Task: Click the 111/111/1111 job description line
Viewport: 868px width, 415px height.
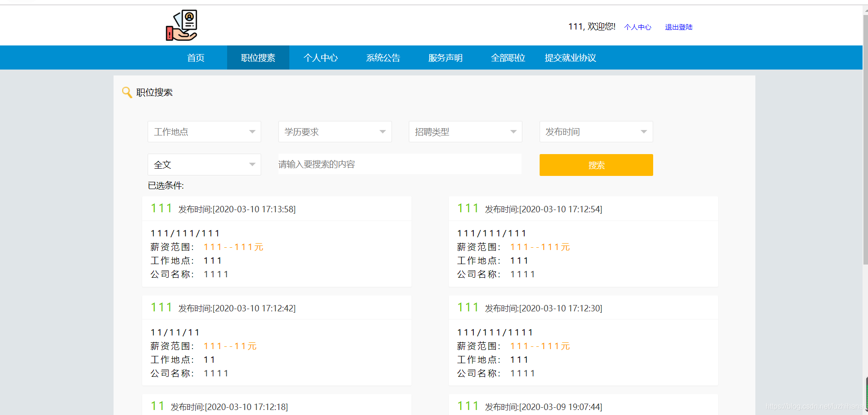Action: [495, 332]
